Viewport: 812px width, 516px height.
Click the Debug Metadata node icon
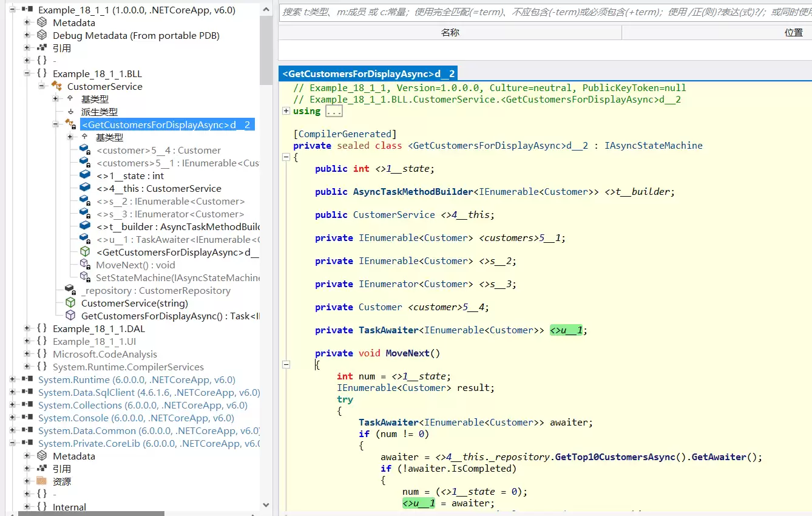coord(42,35)
